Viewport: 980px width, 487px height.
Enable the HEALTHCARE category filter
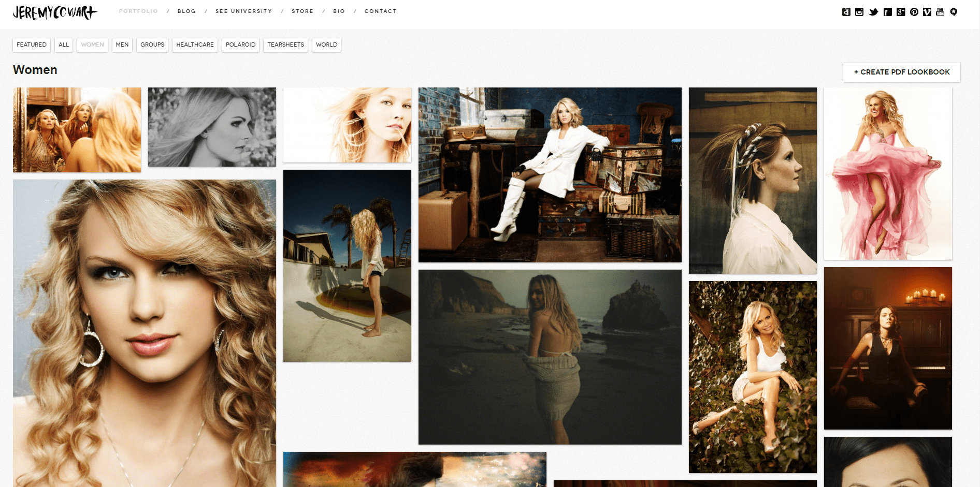click(195, 45)
